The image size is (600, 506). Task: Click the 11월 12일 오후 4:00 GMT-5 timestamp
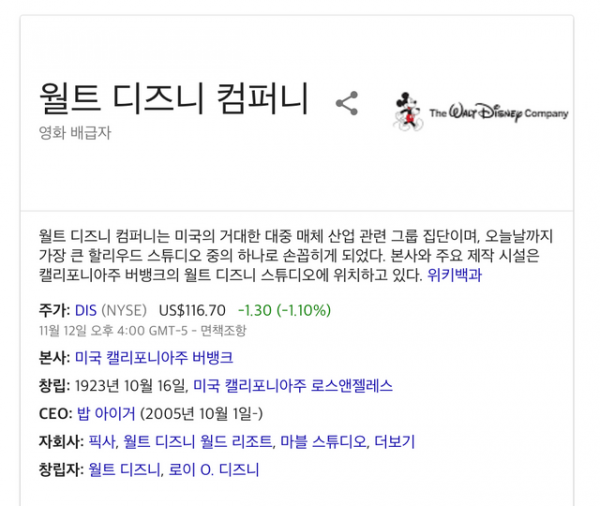pyautogui.click(x=113, y=330)
